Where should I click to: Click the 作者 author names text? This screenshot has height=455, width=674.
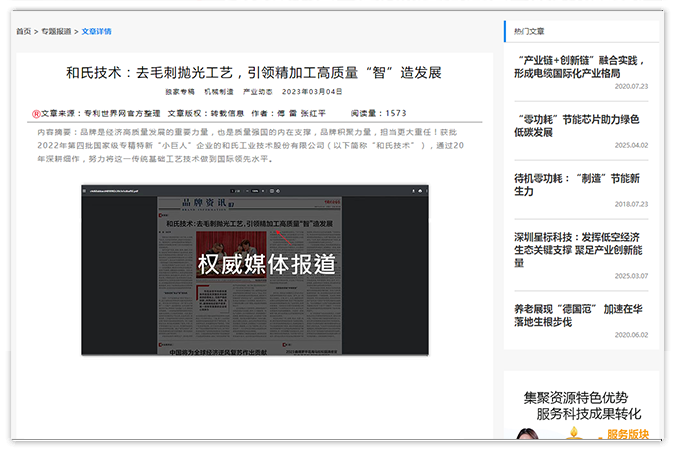[x=288, y=113]
